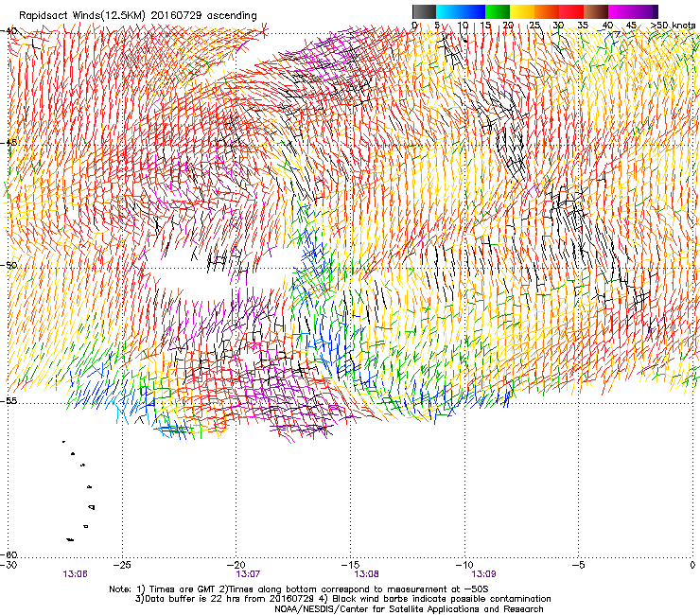Click the '>50 knots' legend label

click(673, 25)
